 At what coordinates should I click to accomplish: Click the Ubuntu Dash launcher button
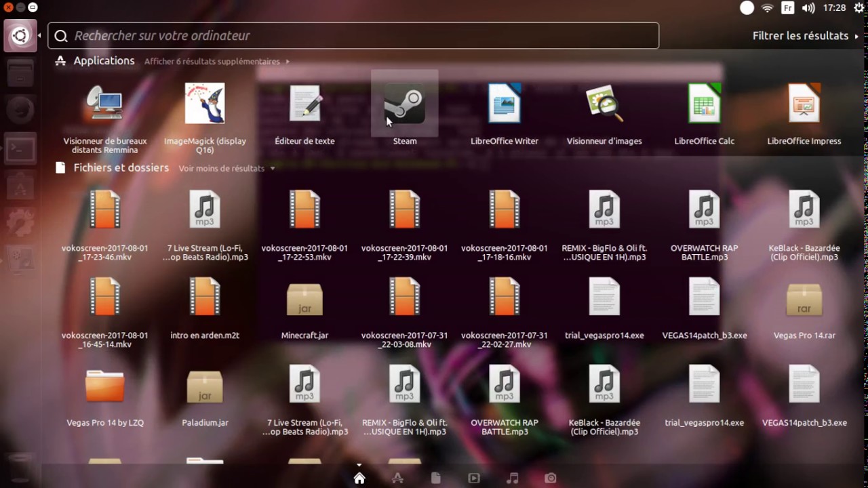pos(20,36)
